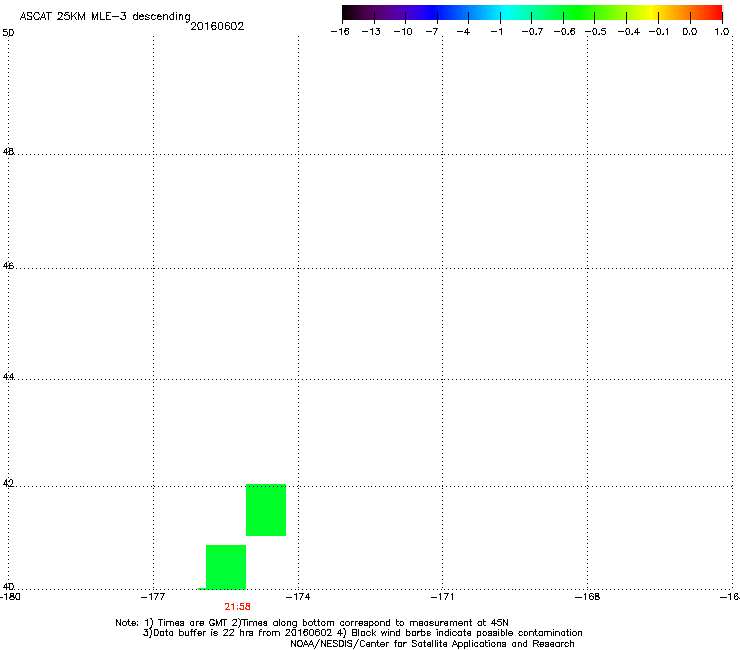Click the colorbar label -0.6
The height and width of the screenshot is (650, 740).
point(564,32)
